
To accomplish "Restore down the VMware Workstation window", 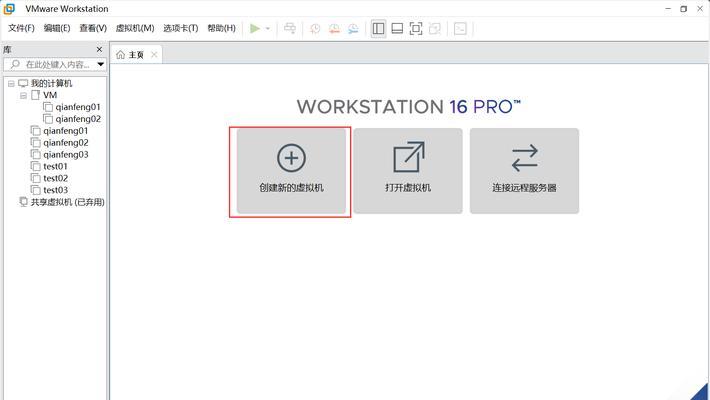I will (x=684, y=9).
